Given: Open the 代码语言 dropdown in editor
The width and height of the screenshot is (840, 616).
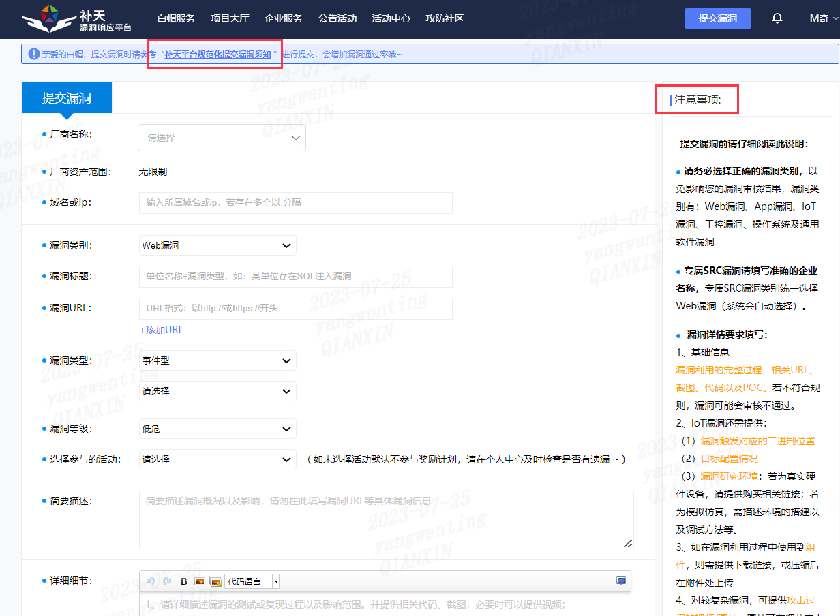Looking at the screenshot, I should [252, 581].
